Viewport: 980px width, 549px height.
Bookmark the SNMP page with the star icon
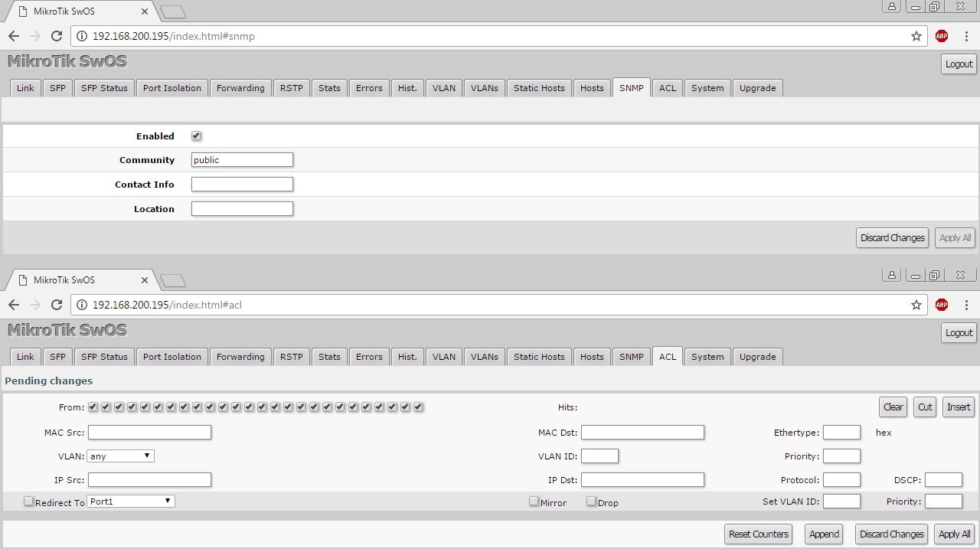point(916,36)
